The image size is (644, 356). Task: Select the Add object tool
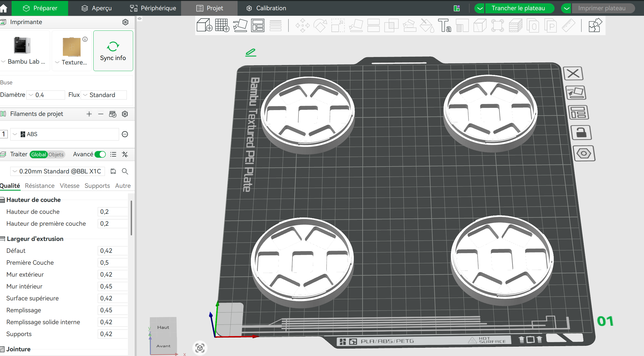204,25
